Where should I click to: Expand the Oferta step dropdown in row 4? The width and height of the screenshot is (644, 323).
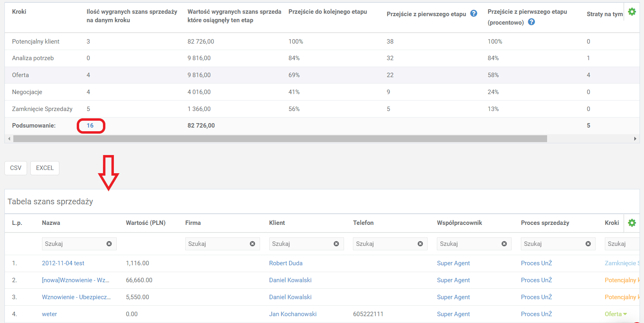[625, 314]
